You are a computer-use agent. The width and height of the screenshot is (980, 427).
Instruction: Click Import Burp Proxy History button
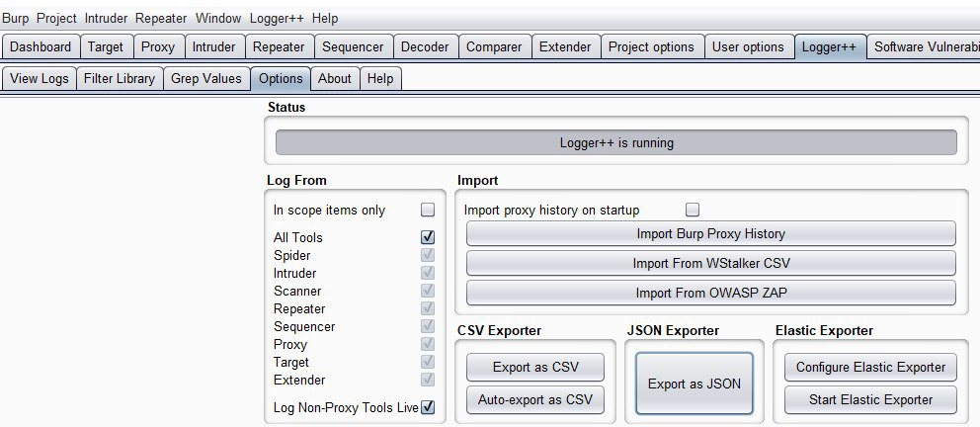(x=710, y=234)
